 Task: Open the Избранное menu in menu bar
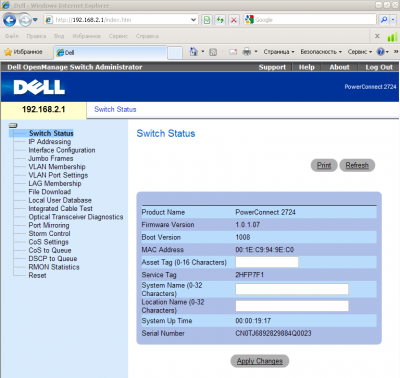86,36
